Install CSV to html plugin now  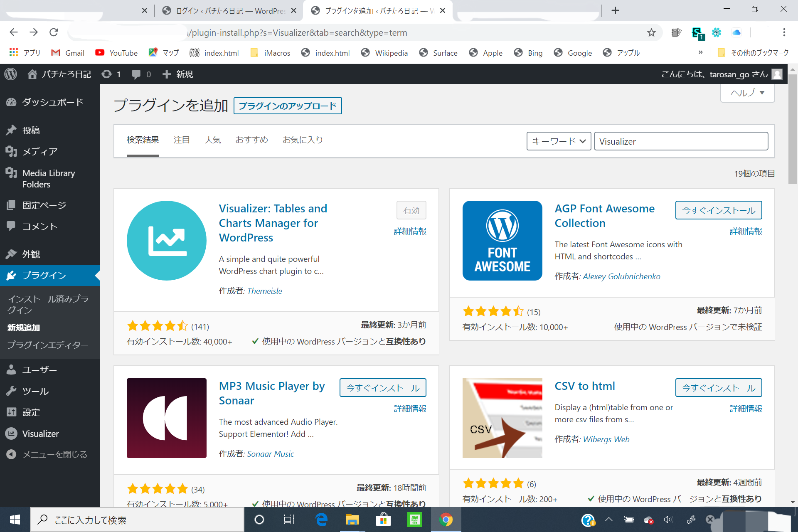point(719,388)
